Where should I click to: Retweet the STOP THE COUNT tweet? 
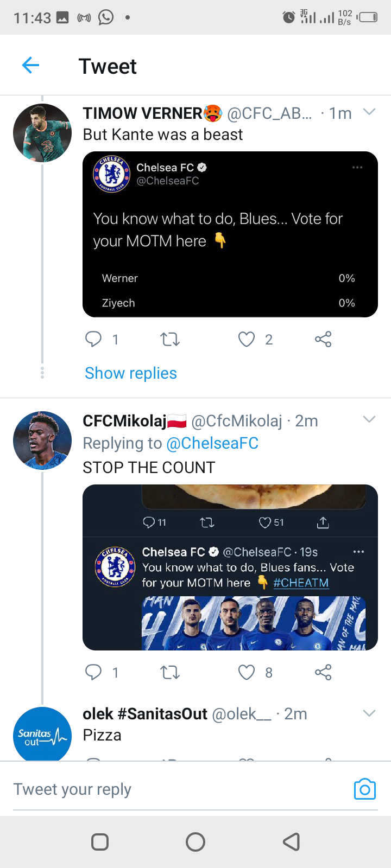(170, 673)
